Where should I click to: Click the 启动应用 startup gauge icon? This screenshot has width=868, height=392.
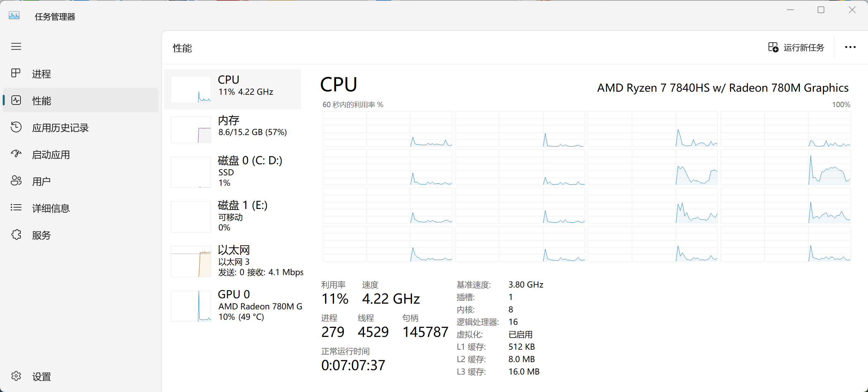point(16,154)
